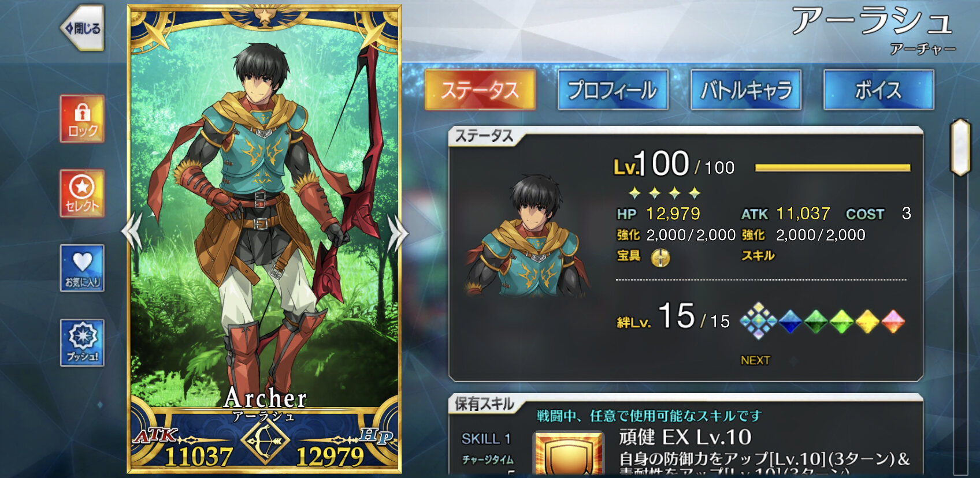Click the rainbow bond crystal icon
This screenshot has height=478, width=980.
pos(758,321)
